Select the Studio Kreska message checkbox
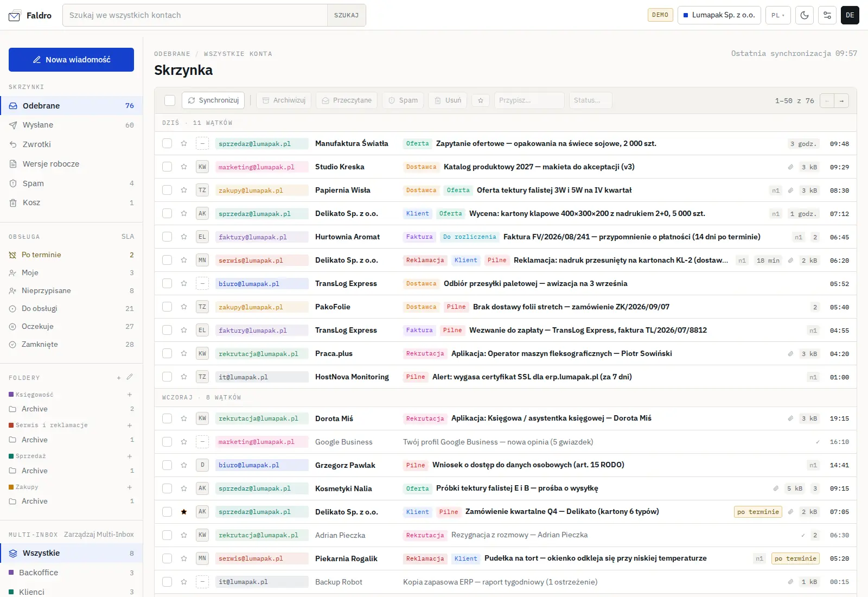The image size is (868, 597). (x=167, y=167)
